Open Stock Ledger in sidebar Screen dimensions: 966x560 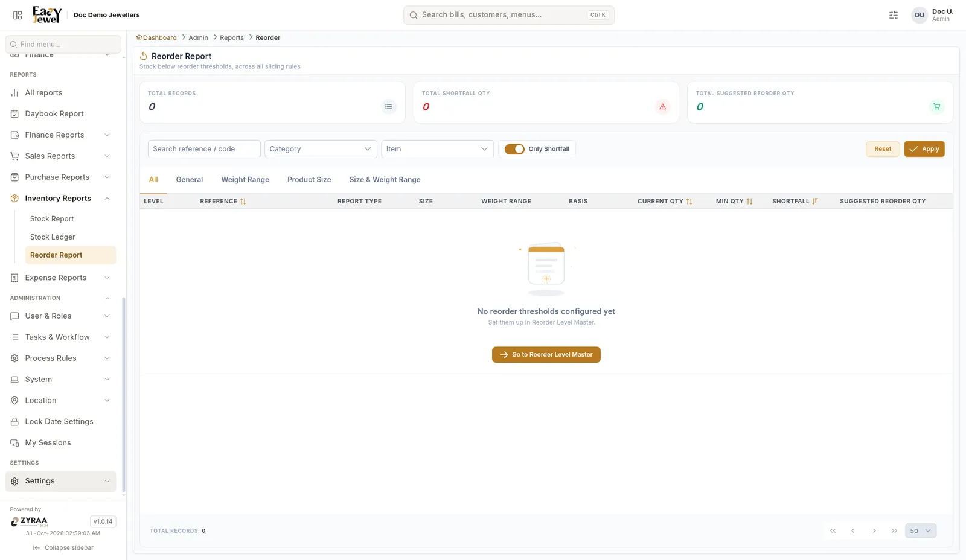click(71, 237)
